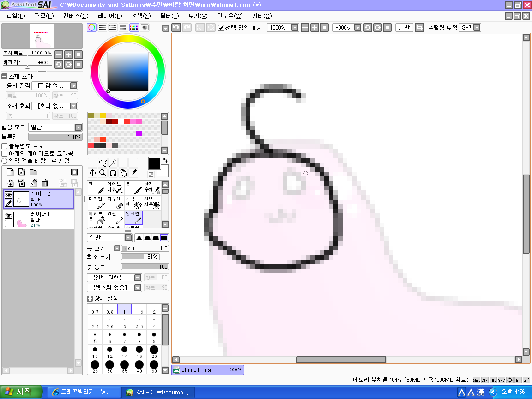
Task: Clear the layer with eraser icon
Action: (x=33, y=182)
